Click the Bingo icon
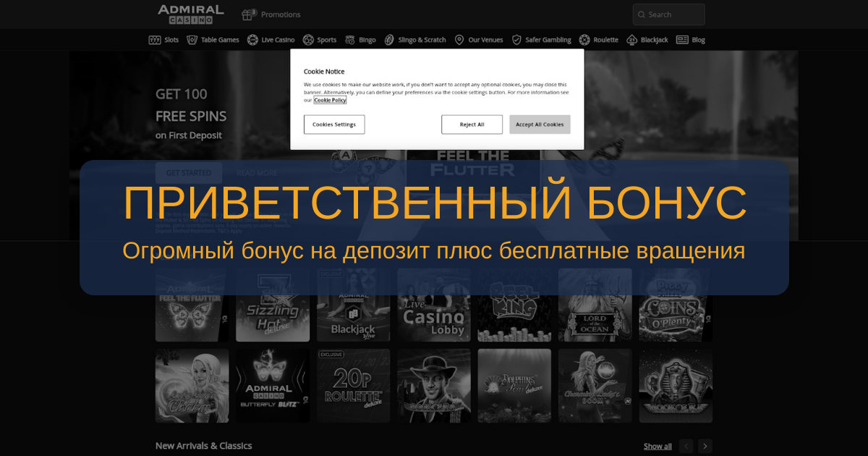 (x=350, y=40)
